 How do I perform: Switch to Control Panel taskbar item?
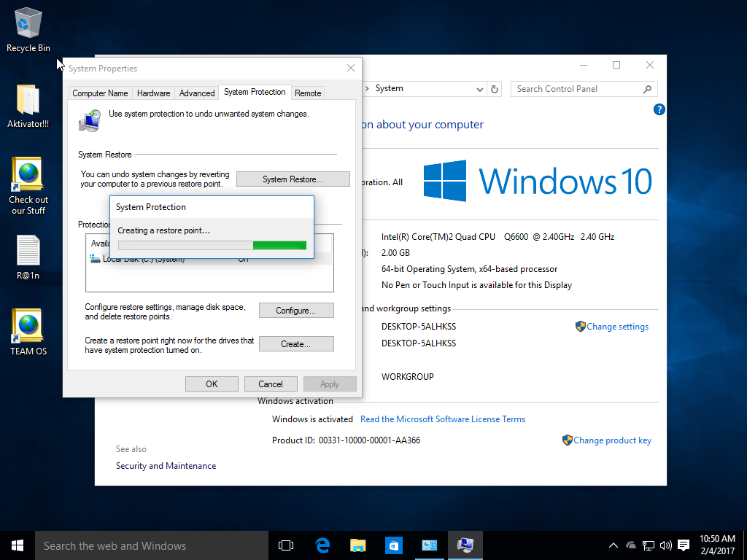click(429, 545)
